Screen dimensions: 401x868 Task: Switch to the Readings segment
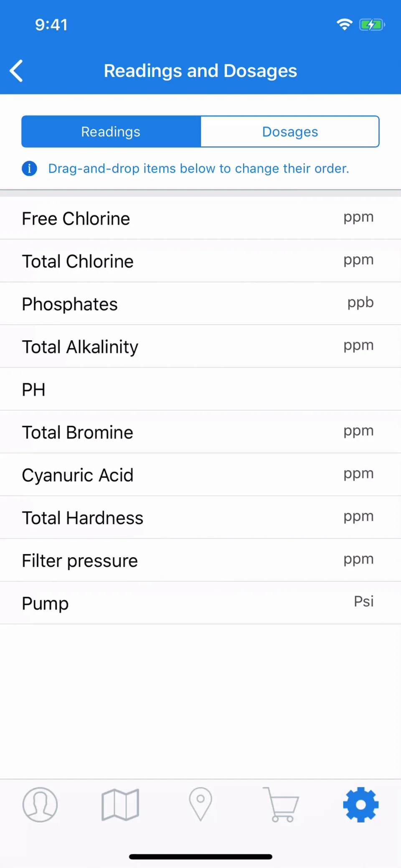111,132
